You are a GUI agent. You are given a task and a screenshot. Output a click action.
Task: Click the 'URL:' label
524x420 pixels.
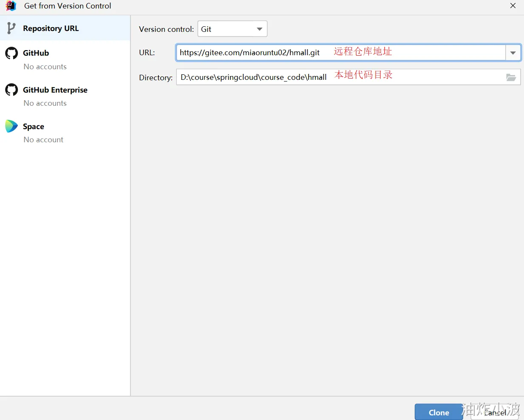coord(147,53)
